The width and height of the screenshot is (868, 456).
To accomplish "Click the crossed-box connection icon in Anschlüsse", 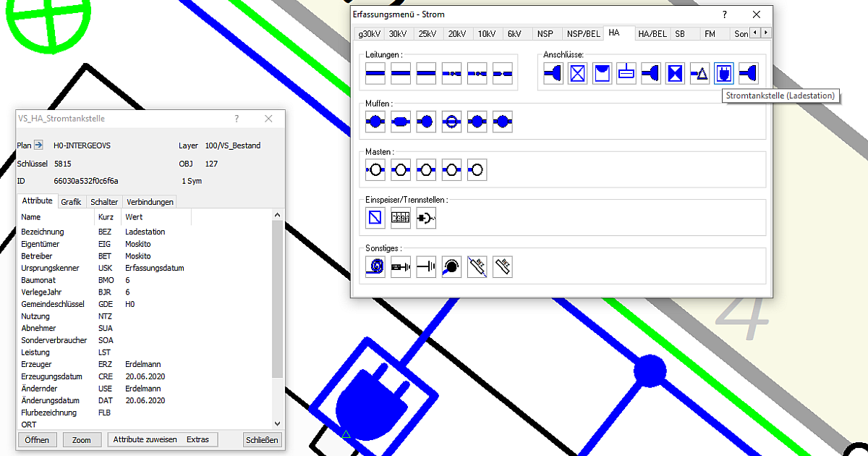I will point(577,73).
